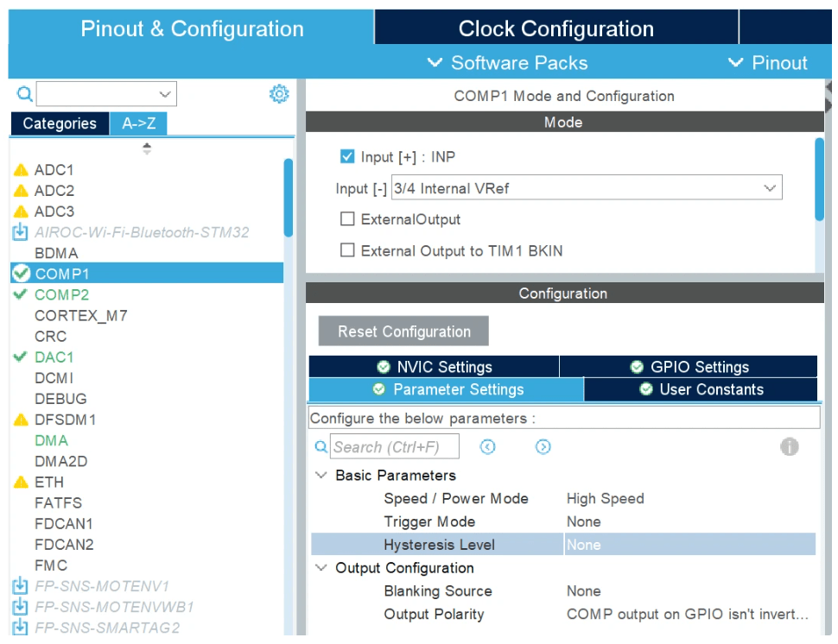The width and height of the screenshot is (838, 644).
Task: Open the NVIC Settings tab
Action: [434, 367]
